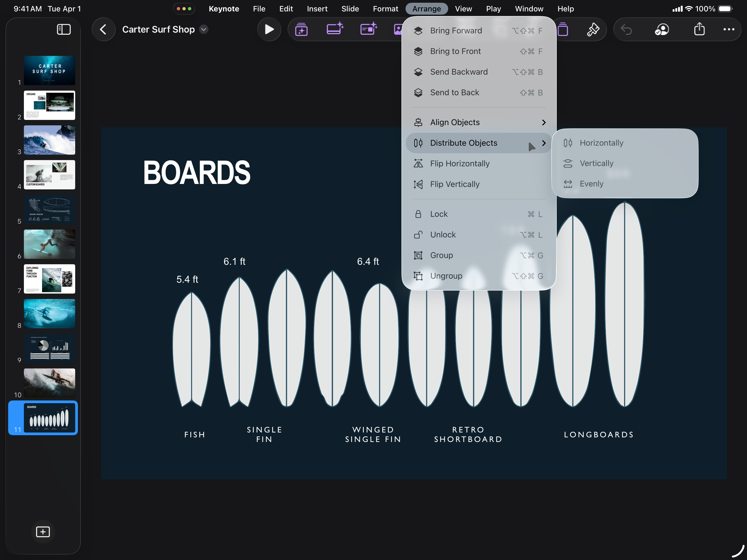The height and width of the screenshot is (560, 747).
Task: Click the Bring Forward layers icon
Action: point(418,31)
